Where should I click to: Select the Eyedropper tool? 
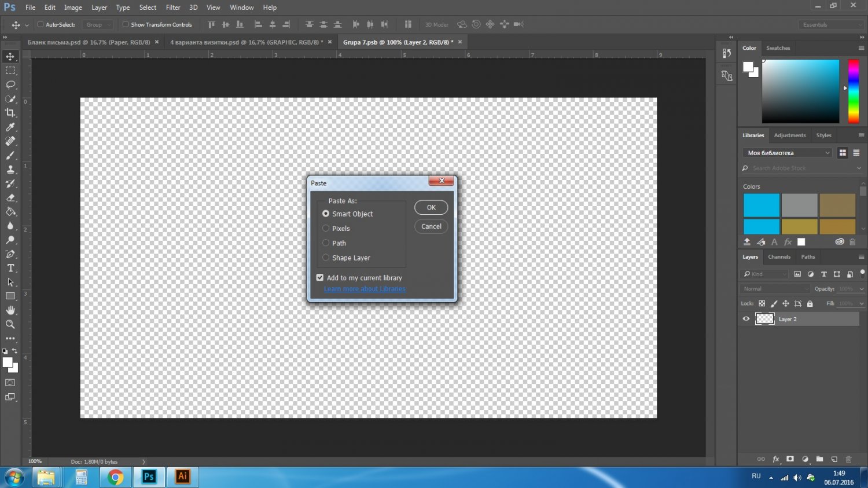pos(10,127)
